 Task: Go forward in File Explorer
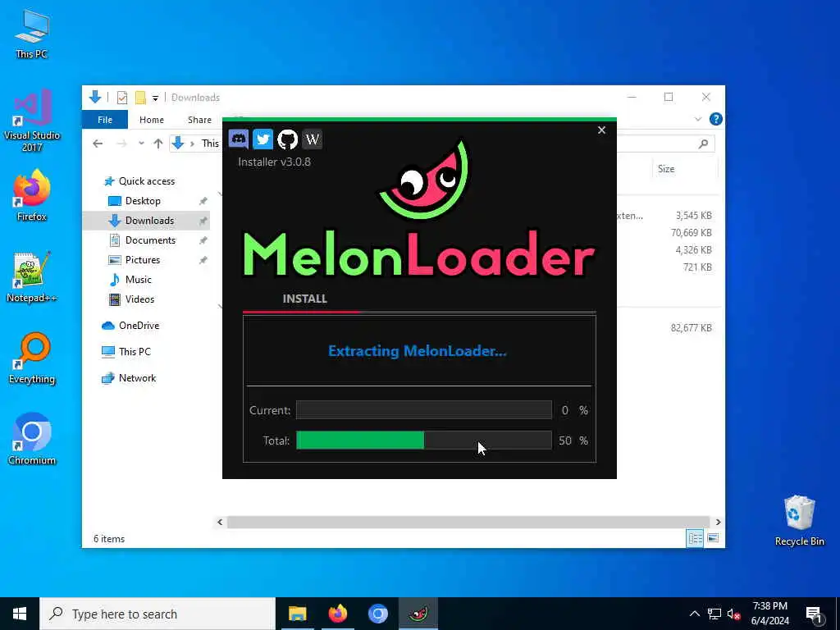121,144
